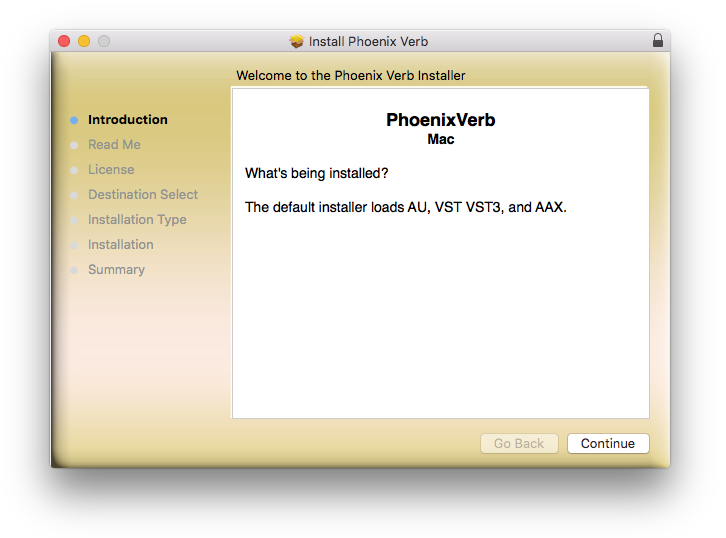This screenshot has width=726, height=538.
Task: Close the installer window with red button
Action: tap(64, 41)
